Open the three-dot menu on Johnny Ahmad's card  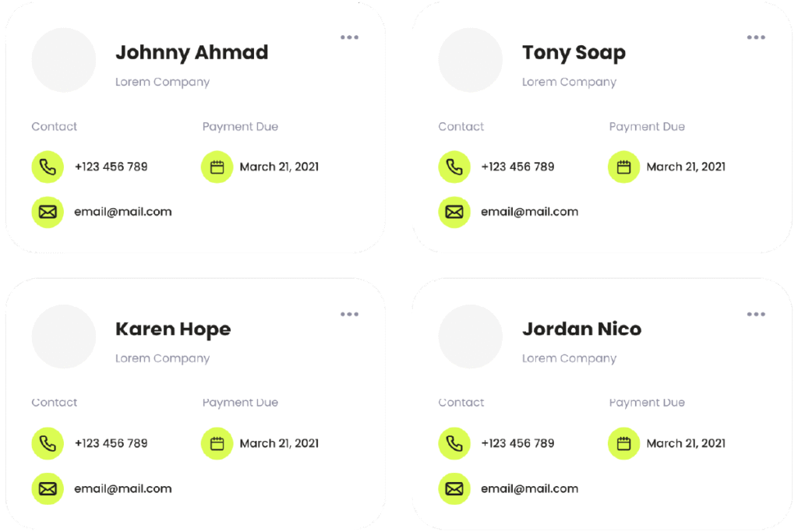pos(349,37)
